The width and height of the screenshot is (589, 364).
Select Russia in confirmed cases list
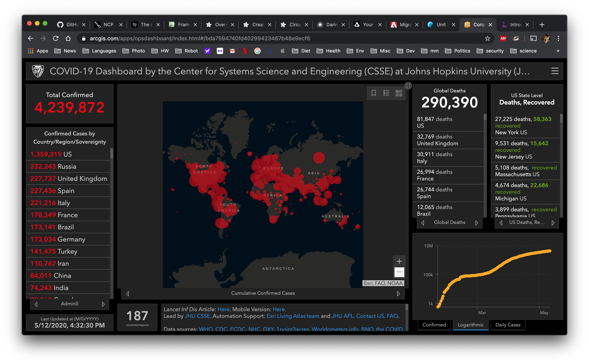pyautogui.click(x=68, y=166)
